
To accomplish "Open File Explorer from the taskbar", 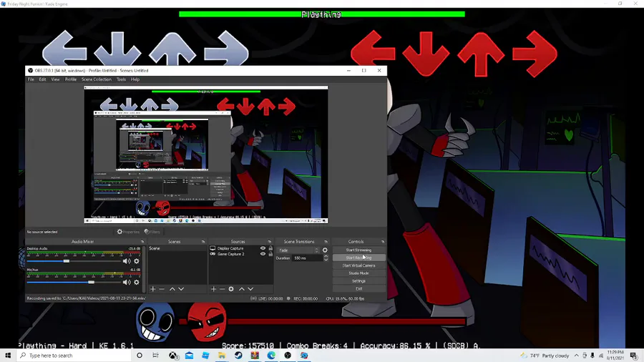I will (222, 356).
